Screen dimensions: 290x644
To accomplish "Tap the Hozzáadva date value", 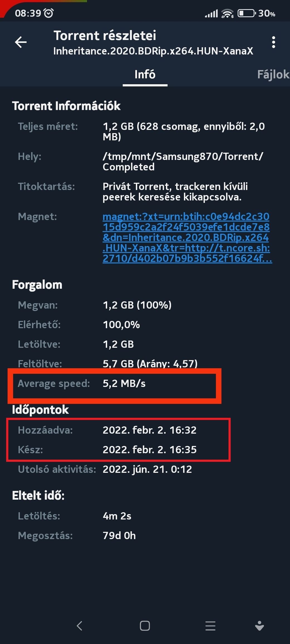I will pos(149,430).
